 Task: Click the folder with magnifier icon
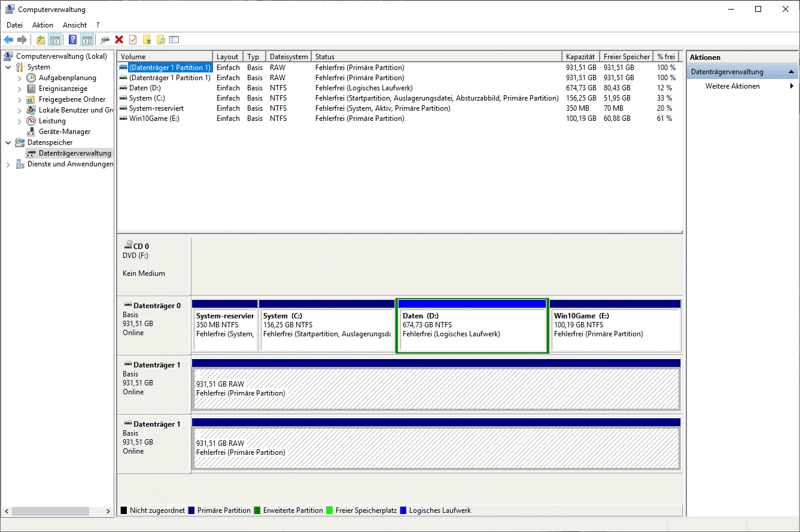coord(160,40)
